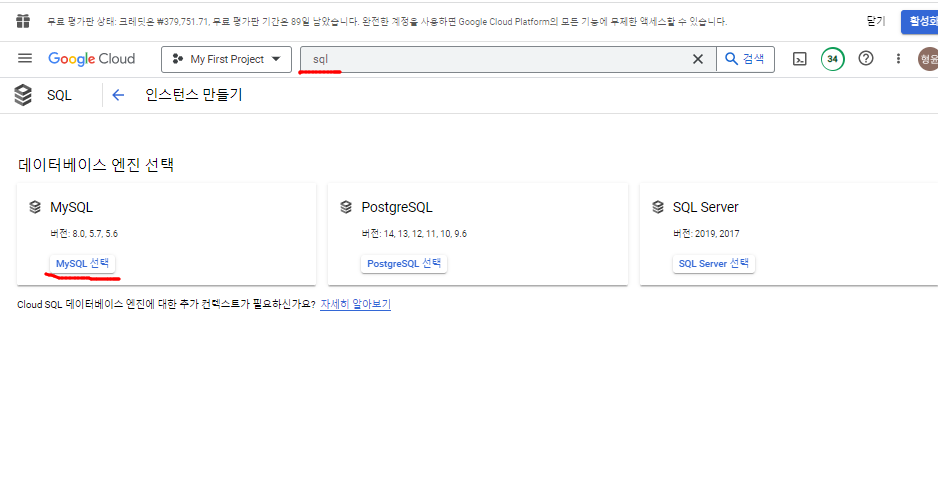Click the blue 활성화 activate button
938x490 pixels.
tap(919, 22)
